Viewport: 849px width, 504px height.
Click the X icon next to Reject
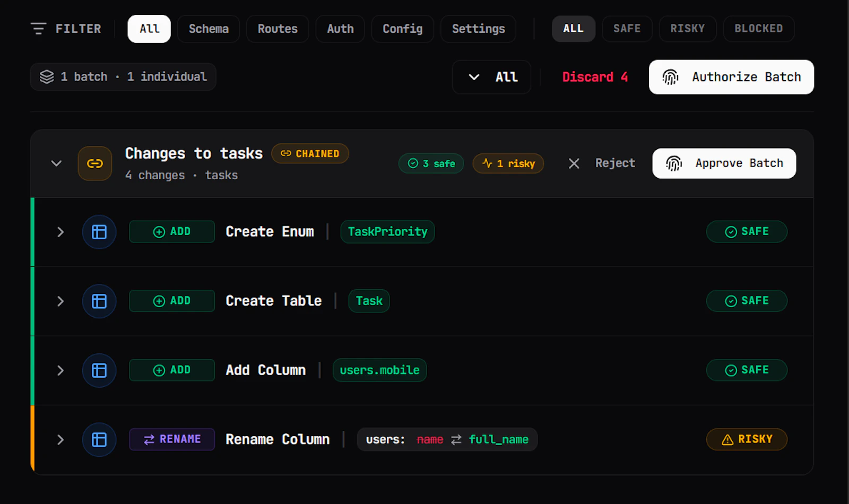click(x=574, y=163)
